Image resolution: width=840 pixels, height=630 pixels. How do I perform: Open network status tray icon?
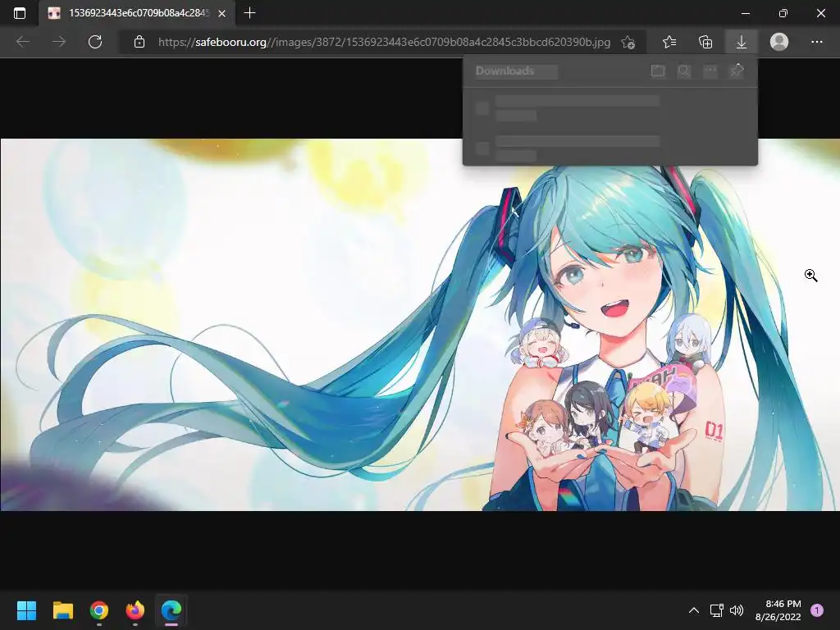tap(717, 610)
